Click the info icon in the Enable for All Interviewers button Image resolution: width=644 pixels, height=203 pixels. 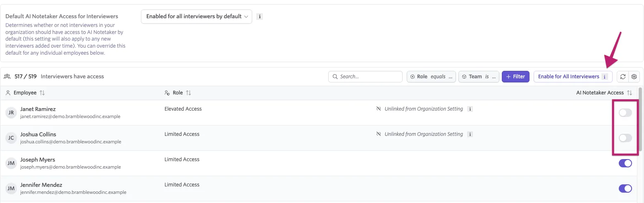(x=605, y=77)
